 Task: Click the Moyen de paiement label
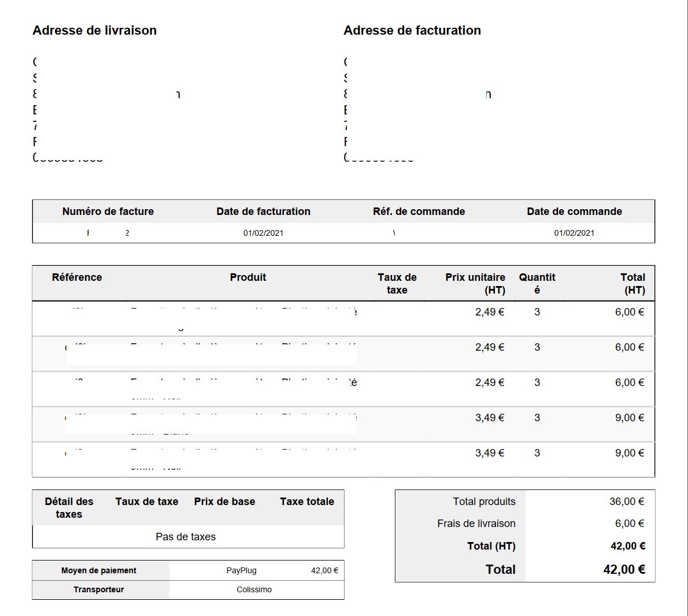[99, 570]
